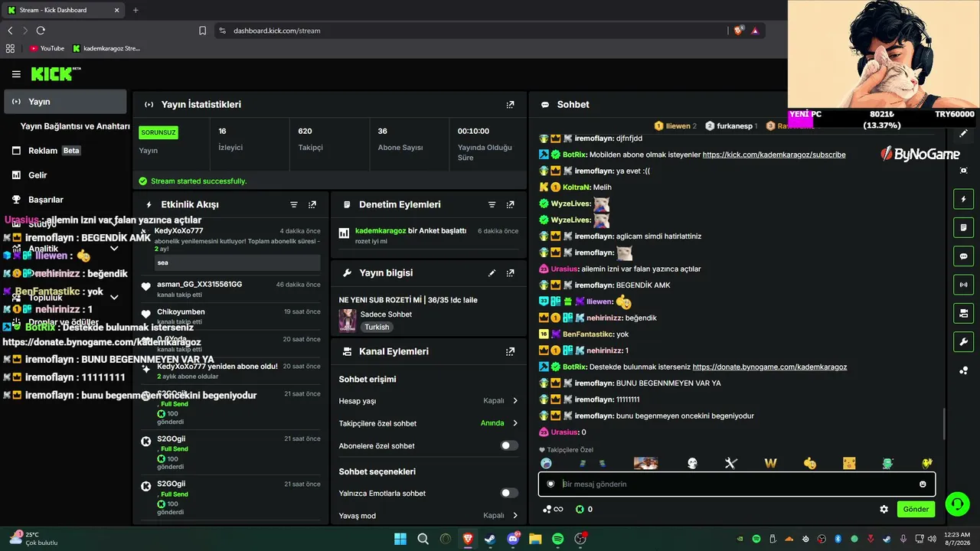The image size is (980, 551).
Task: Pick the gold W emote in the emote row
Action: (770, 464)
